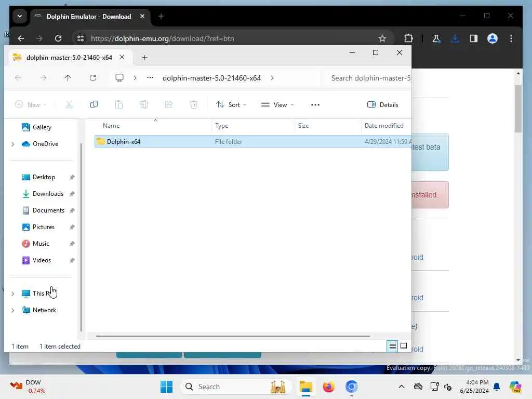Select the Dolphin-x64 folder
532x399 pixels.
point(253,142)
